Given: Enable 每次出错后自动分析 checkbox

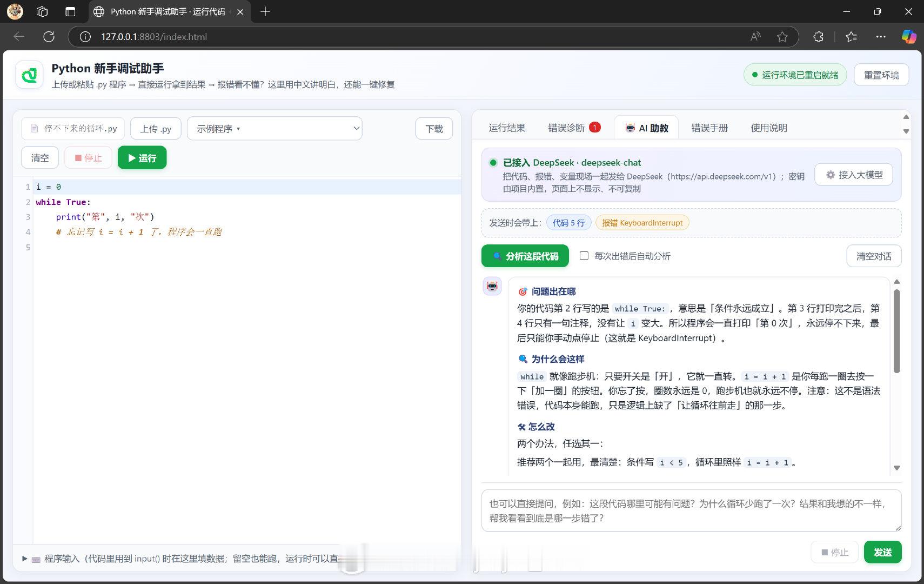Looking at the screenshot, I should pos(584,256).
